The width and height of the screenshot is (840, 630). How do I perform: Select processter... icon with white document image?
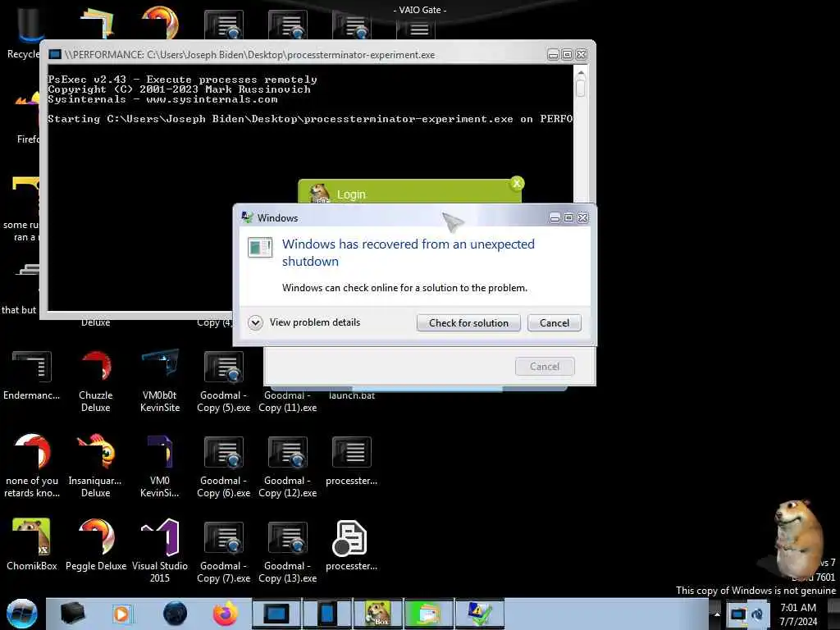tap(351, 546)
